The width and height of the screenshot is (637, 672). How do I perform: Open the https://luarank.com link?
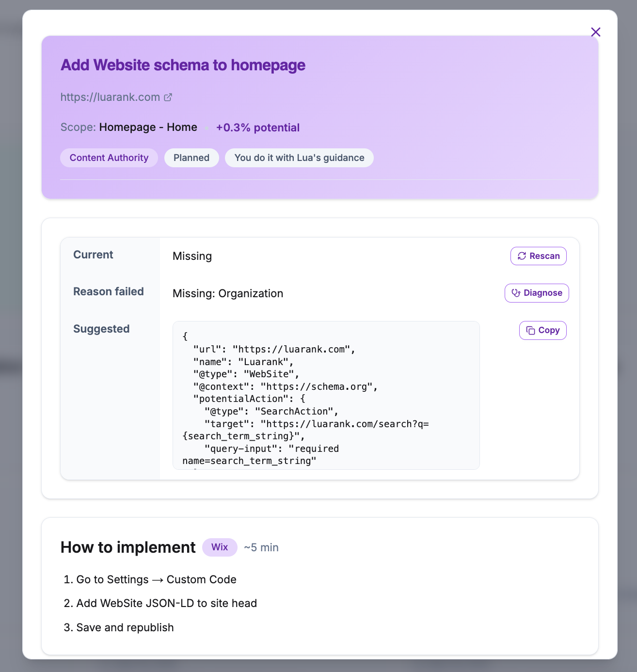click(110, 97)
